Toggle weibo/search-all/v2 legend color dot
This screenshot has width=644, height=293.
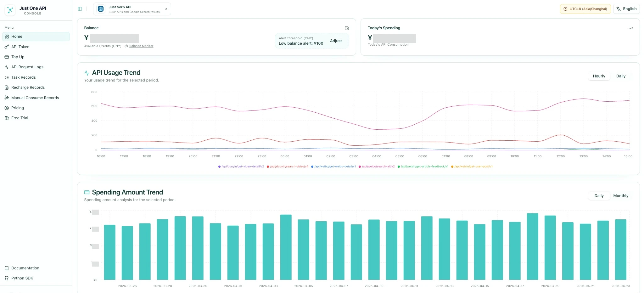pyautogui.click(x=360, y=166)
